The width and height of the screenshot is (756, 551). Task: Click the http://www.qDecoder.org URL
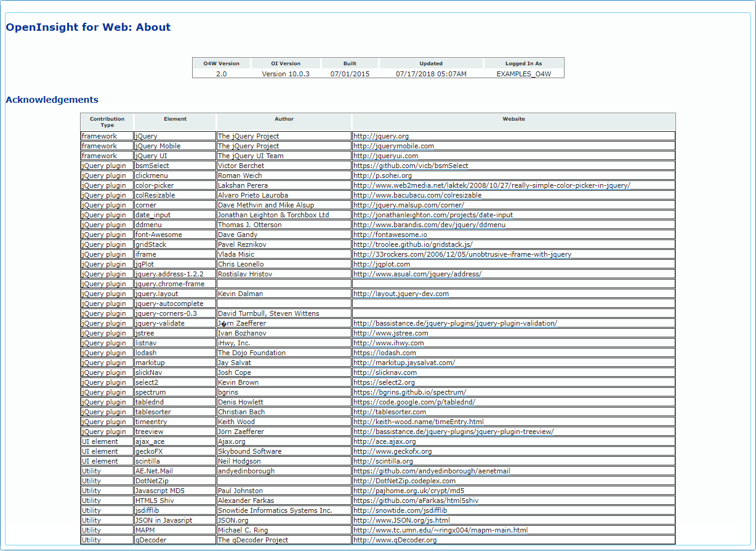coord(395,540)
